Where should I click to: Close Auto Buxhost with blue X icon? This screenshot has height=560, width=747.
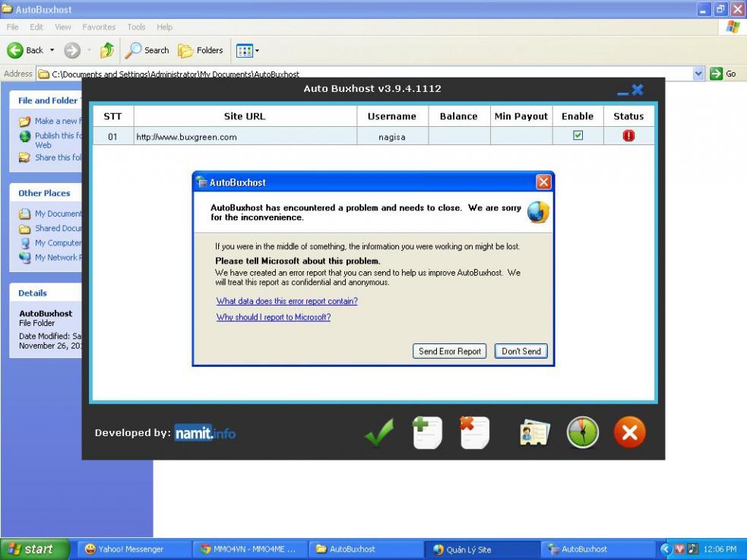(638, 90)
